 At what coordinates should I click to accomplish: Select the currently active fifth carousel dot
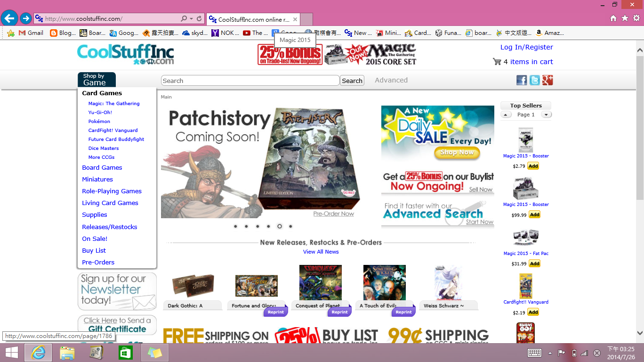pos(280,226)
